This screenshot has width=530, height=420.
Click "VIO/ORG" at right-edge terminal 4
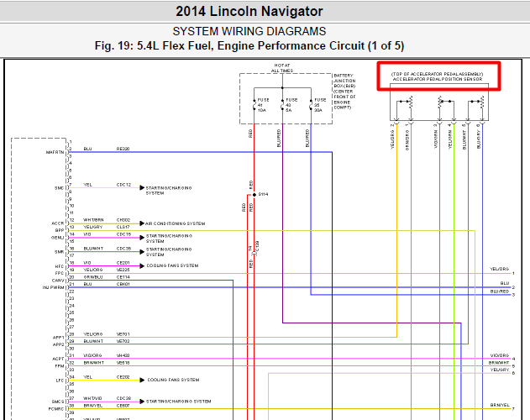[500, 355]
